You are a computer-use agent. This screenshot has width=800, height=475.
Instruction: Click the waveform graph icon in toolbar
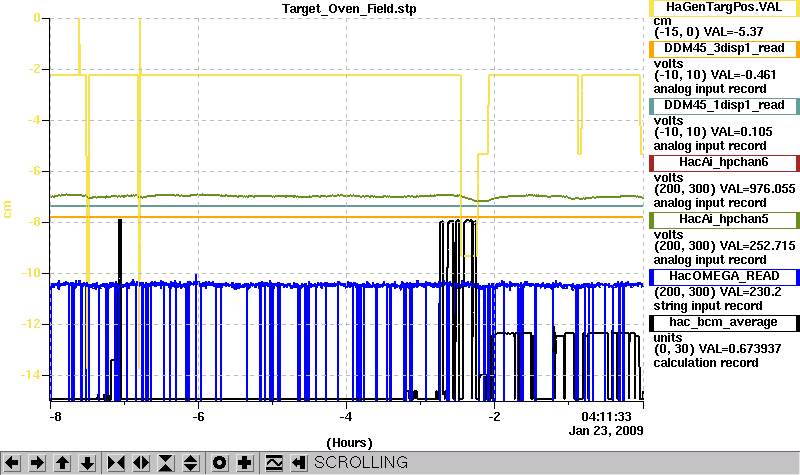tap(274, 463)
